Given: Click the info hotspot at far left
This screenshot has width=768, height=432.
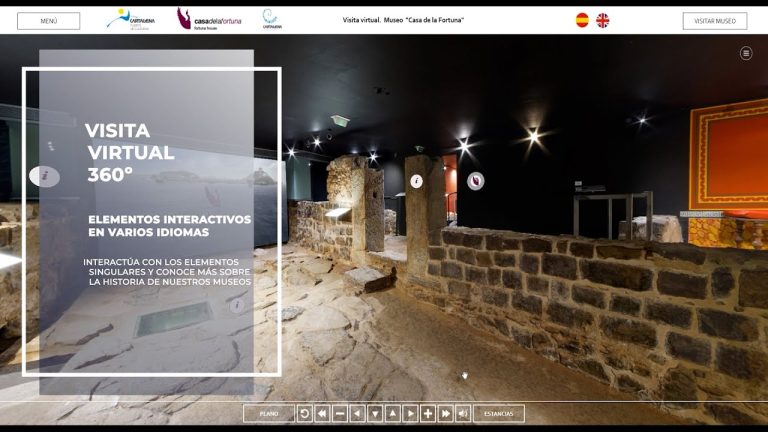Looking at the screenshot, I should coord(45,176).
